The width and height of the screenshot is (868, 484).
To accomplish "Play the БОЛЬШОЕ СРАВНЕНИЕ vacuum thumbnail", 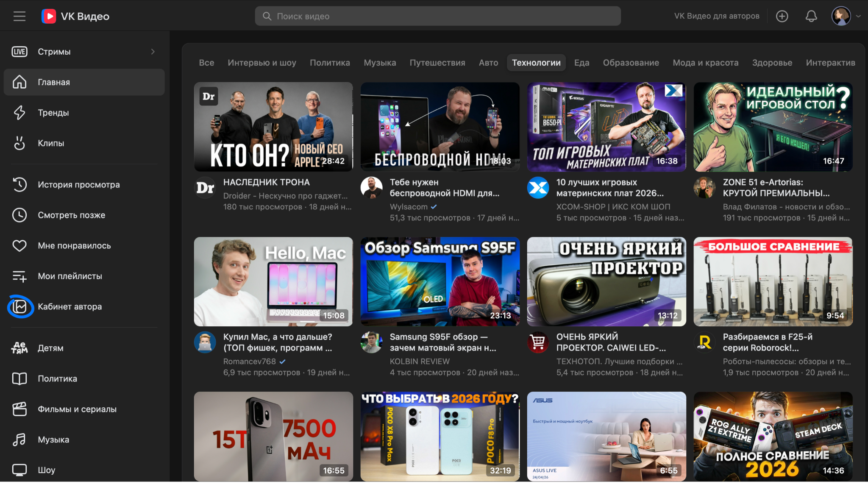I will click(773, 281).
